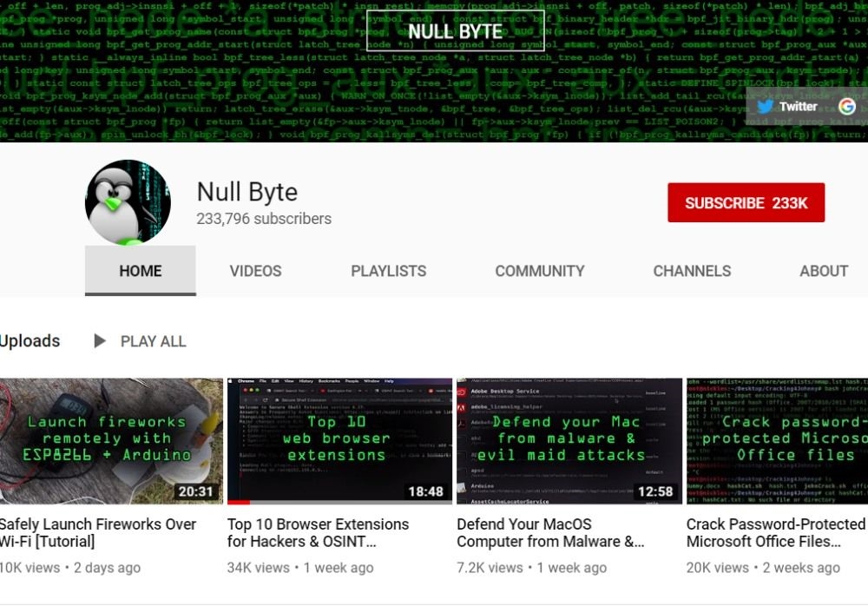868x606 pixels.
Task: Click '34K views • 1 week ago' text
Action: [300, 568]
